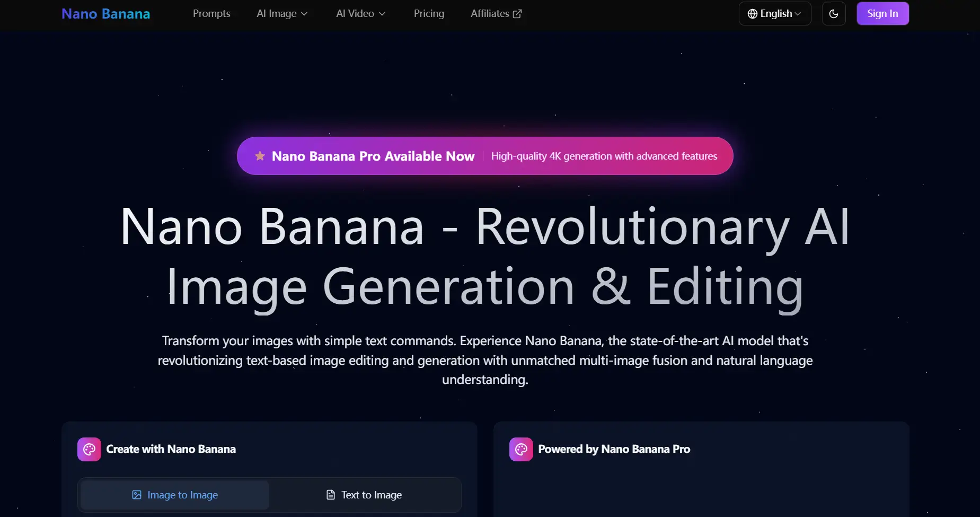
Task: Open the AI Image dropdown
Action: tap(281, 13)
